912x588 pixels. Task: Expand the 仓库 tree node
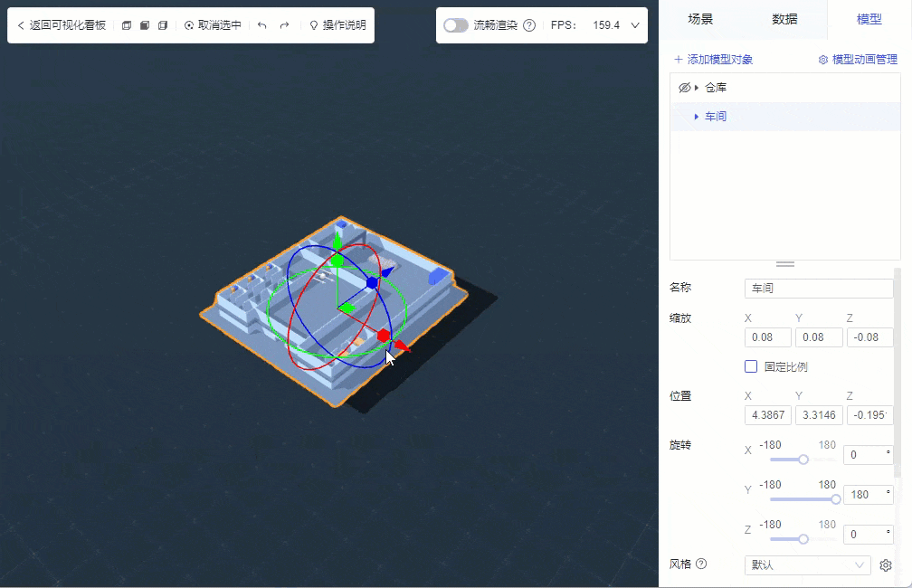(x=697, y=87)
